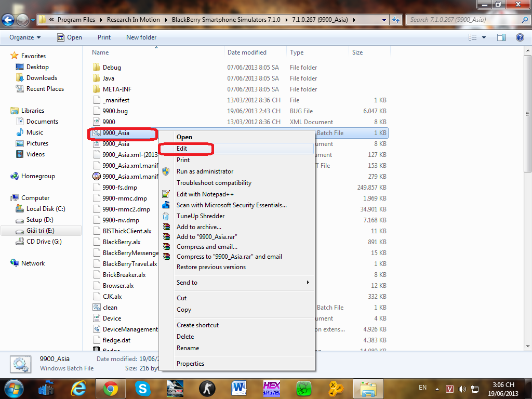
Task: Click the clean batch file icon
Action: (97, 308)
